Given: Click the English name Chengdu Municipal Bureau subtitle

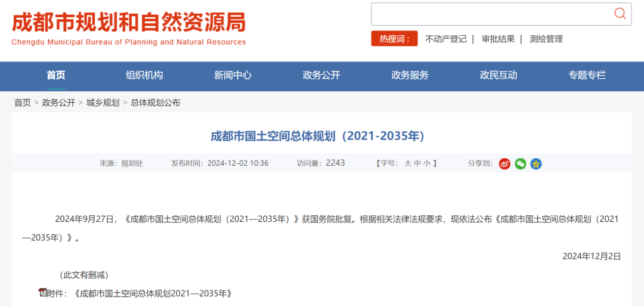Looking at the screenshot, I should [x=129, y=42].
